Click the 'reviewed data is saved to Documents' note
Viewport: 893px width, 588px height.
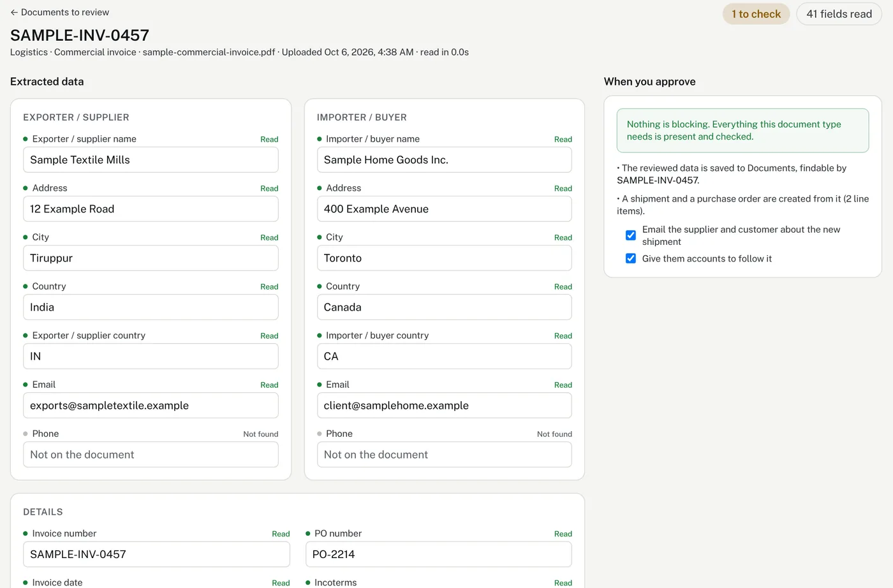pos(732,174)
